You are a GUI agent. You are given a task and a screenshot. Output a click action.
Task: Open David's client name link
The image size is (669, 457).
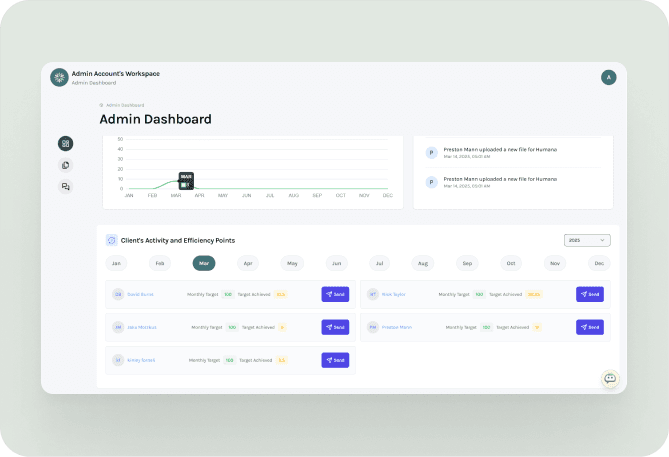coord(140,294)
